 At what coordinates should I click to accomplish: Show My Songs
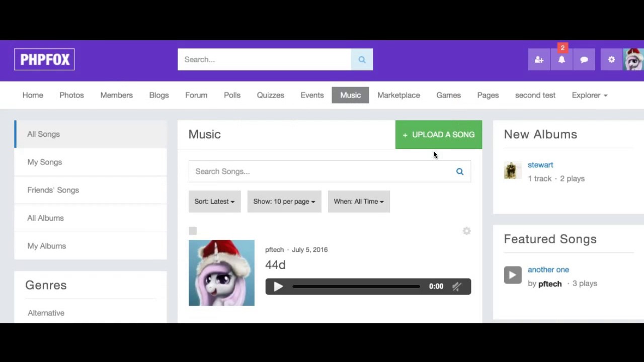click(x=91, y=162)
